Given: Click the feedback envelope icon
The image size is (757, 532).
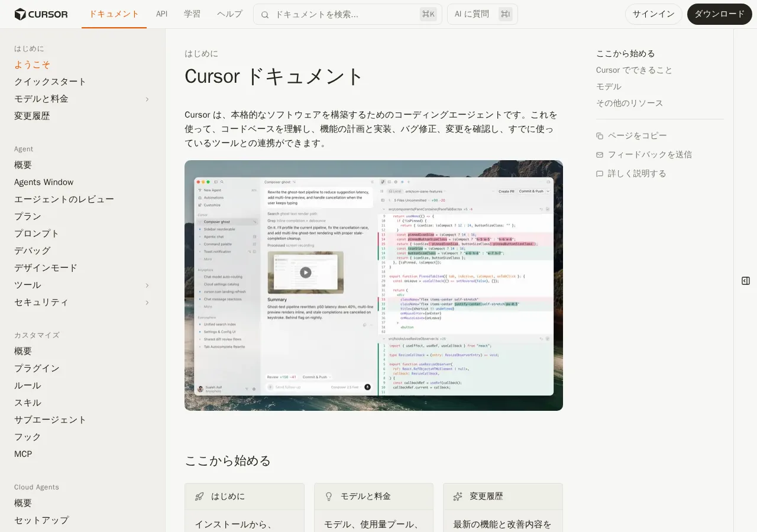Looking at the screenshot, I should 600,155.
